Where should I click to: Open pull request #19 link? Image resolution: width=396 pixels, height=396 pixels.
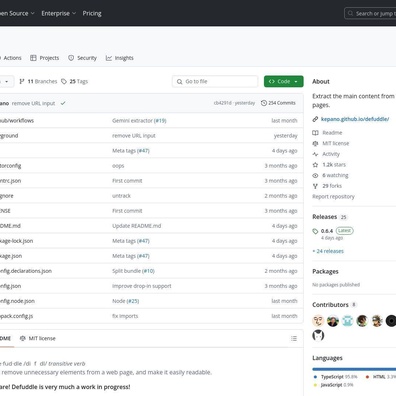click(160, 120)
